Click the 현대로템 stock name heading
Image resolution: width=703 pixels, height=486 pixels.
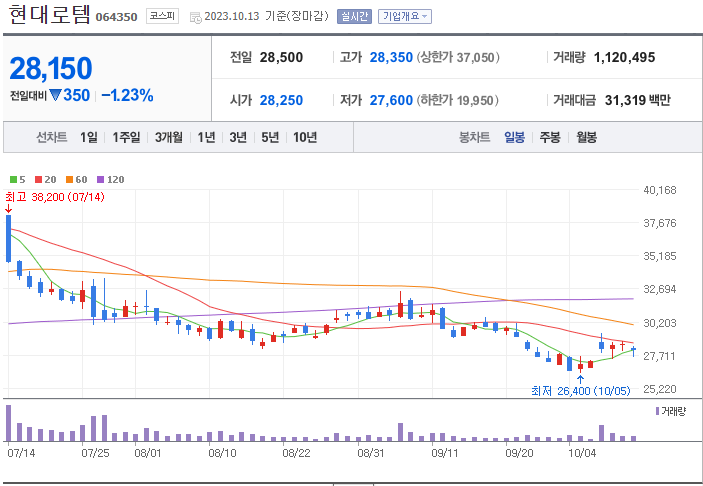coord(50,15)
